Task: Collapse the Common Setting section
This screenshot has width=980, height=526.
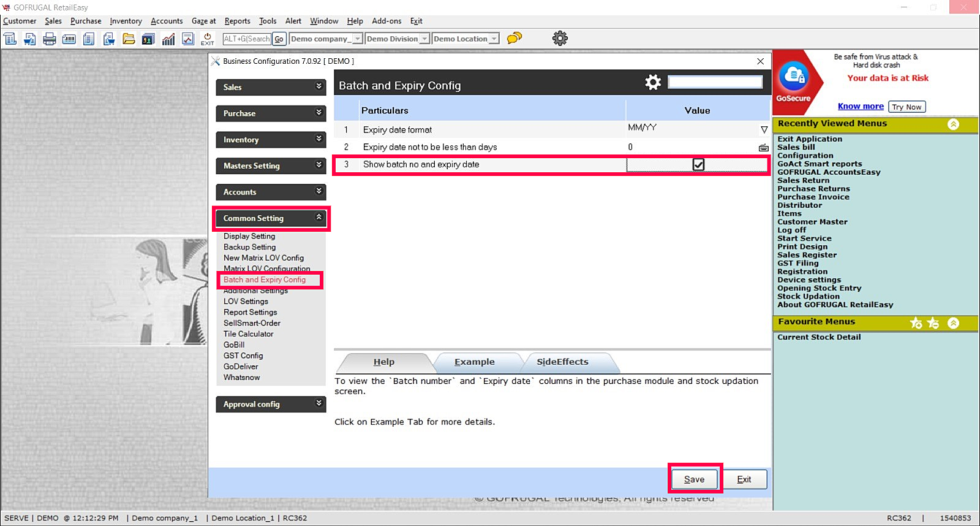Action: pos(271,218)
